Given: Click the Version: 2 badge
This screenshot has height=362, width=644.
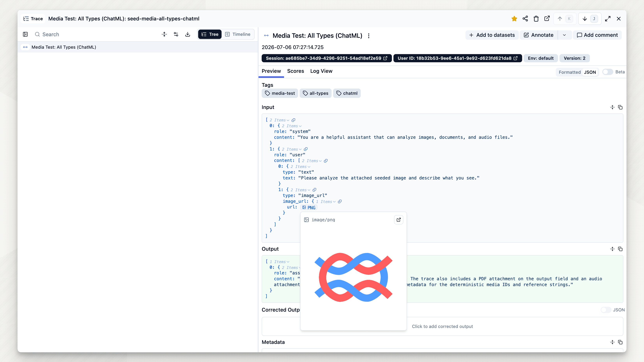Looking at the screenshot, I should (x=574, y=58).
